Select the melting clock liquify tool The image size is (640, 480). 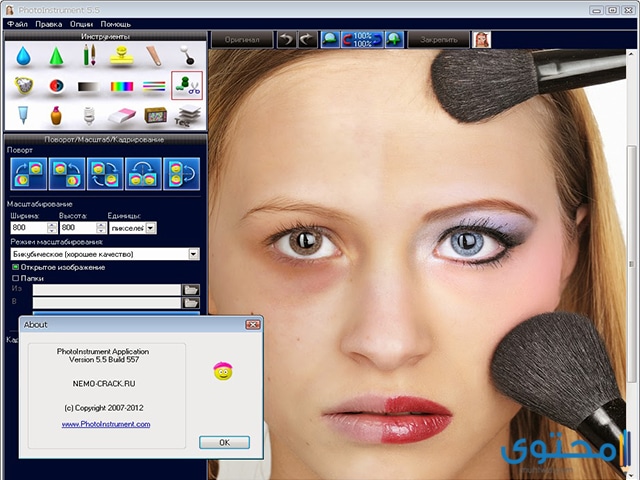click(24, 85)
